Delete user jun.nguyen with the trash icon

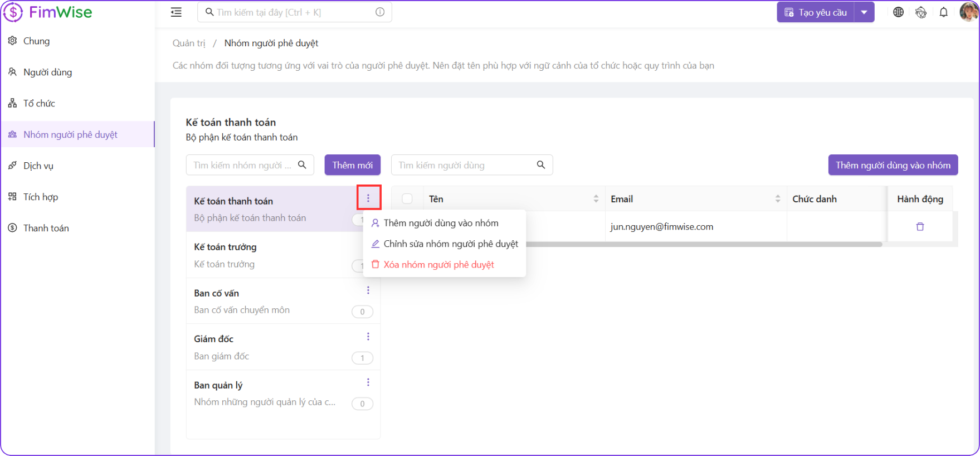(x=920, y=227)
